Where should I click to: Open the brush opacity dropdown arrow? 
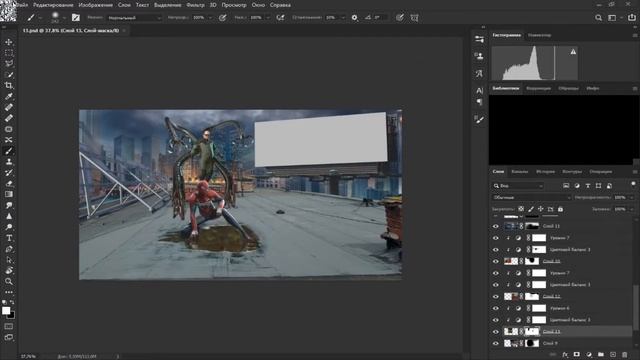210,18
